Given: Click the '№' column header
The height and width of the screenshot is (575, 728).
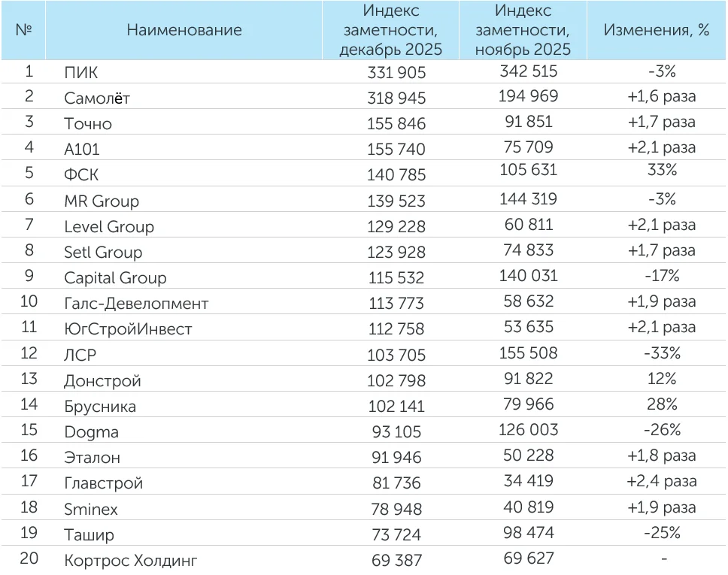Looking at the screenshot, I should pos(23,30).
